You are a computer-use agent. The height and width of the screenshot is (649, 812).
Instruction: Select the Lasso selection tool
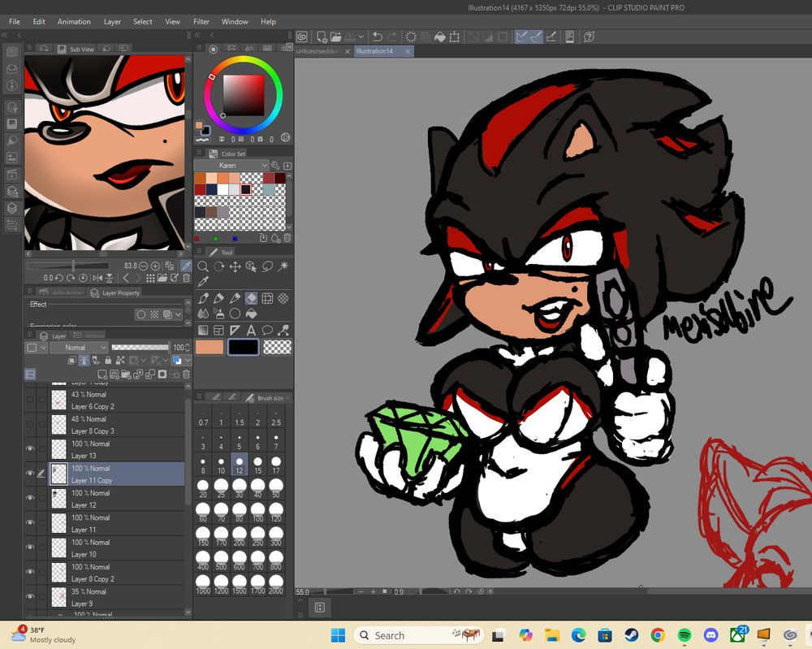click(267, 266)
